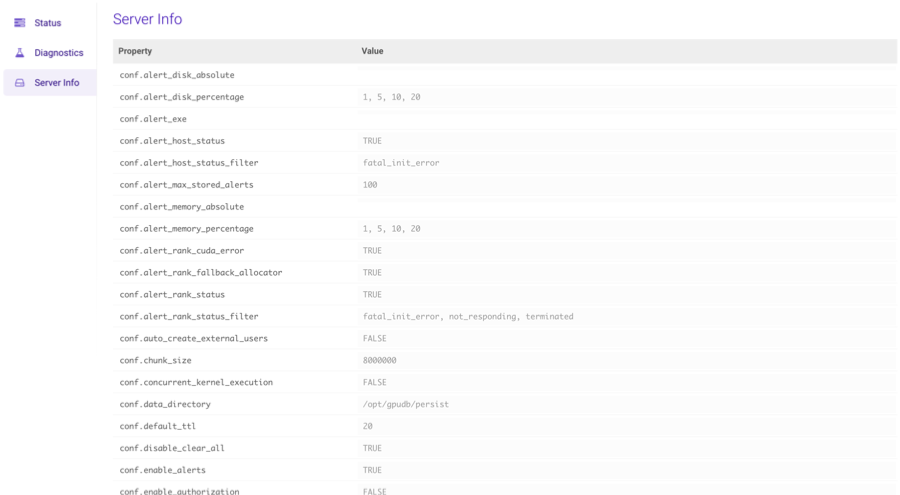Select the conf.alert_disk_percentage property row
This screenshot has height=495, width=900.
tap(181, 97)
